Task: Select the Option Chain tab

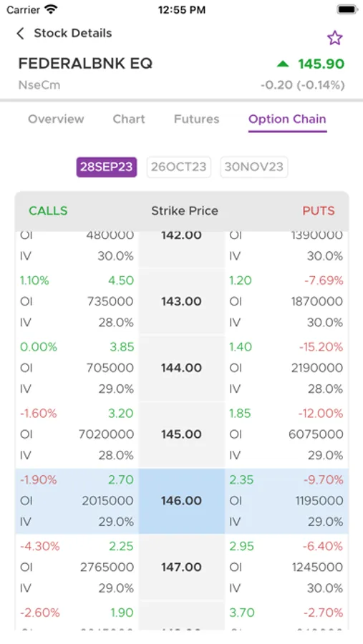Action: (x=287, y=119)
